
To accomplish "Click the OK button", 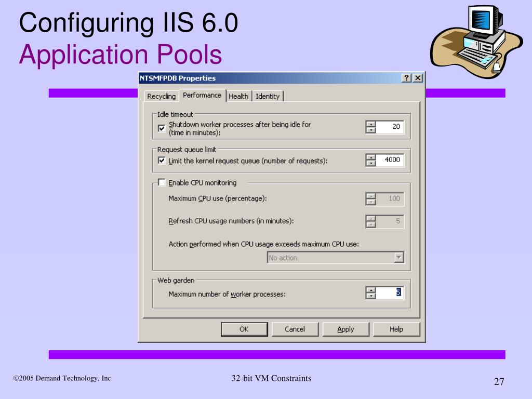I will point(244,329).
